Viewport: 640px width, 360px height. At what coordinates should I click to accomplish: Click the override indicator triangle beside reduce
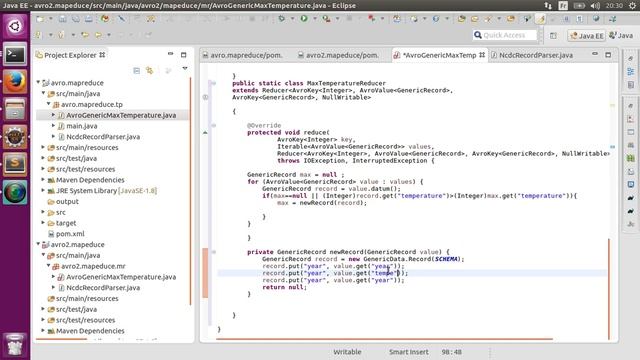coord(205,132)
